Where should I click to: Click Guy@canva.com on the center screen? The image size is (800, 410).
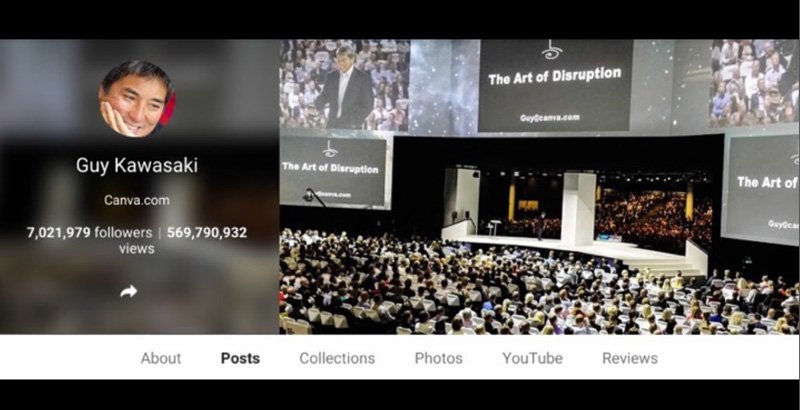(x=549, y=118)
